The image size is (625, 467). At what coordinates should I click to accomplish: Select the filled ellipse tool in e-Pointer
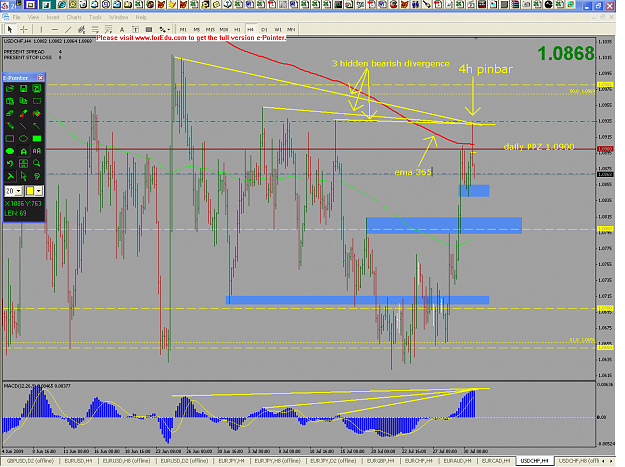tap(10, 151)
